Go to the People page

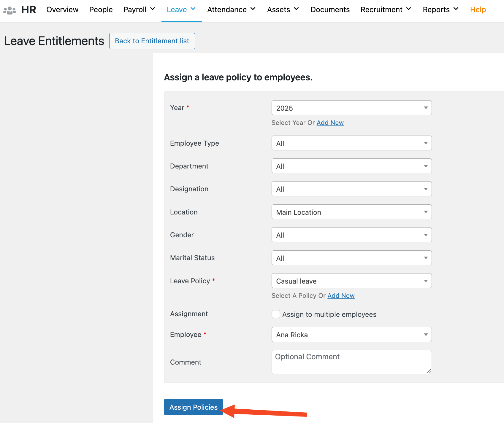(101, 10)
